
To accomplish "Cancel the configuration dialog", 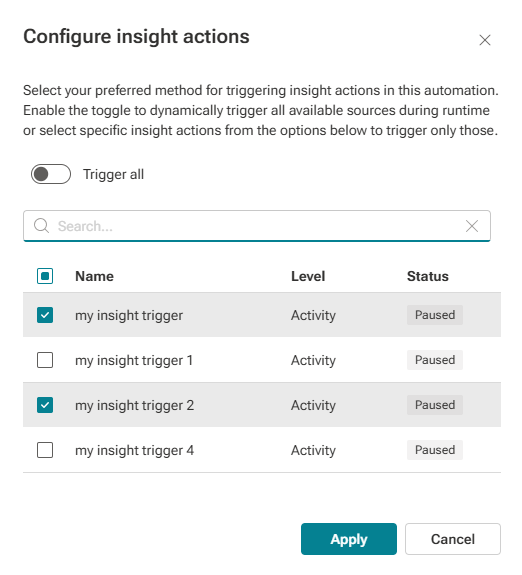I will (453, 539).
